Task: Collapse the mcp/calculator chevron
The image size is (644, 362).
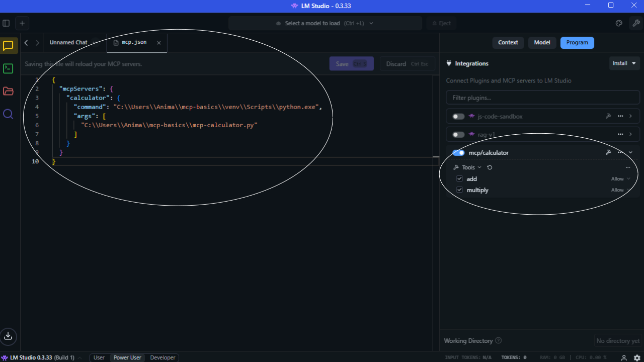Action: [x=631, y=153]
